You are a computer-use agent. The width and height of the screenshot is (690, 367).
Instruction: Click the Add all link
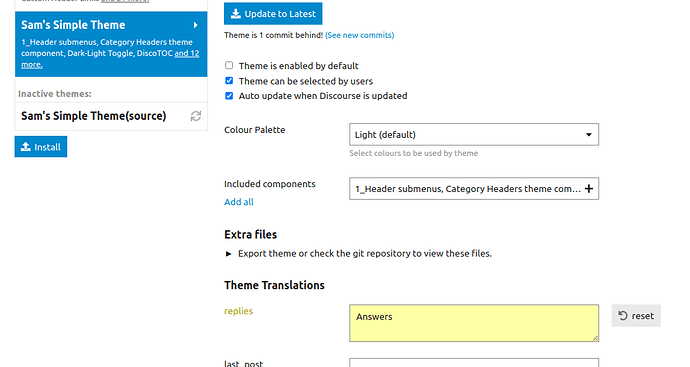point(239,202)
